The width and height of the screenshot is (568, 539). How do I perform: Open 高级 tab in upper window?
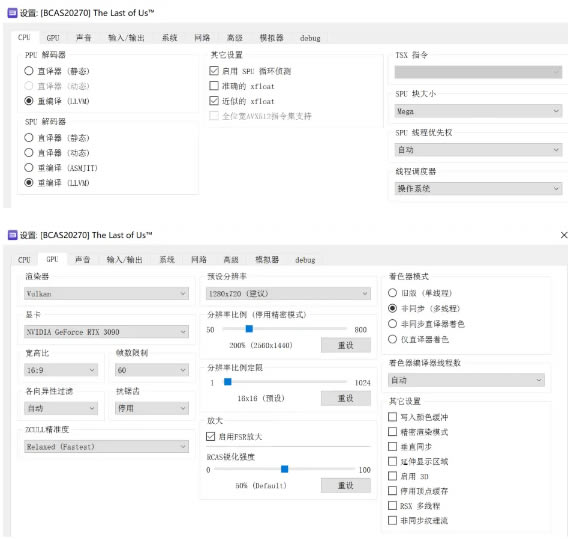pyautogui.click(x=234, y=38)
